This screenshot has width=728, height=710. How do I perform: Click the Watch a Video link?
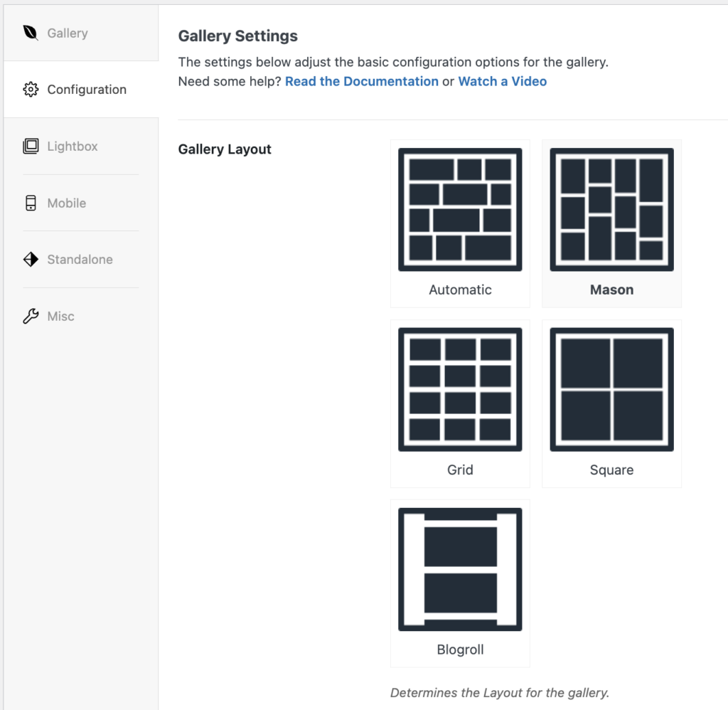502,81
